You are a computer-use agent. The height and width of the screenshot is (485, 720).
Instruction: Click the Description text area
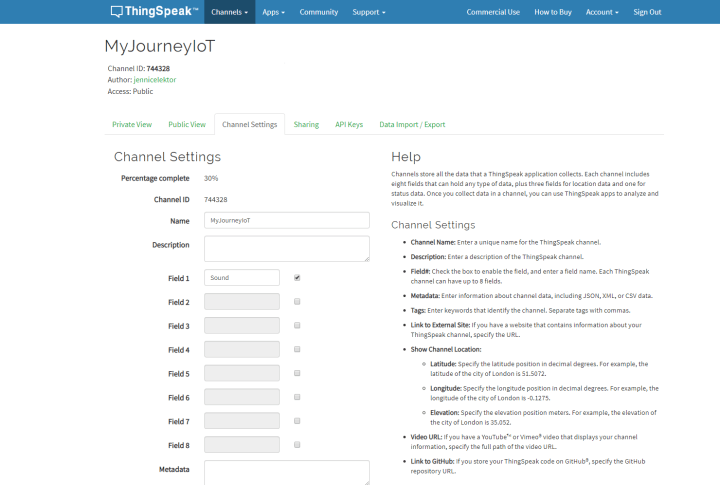click(287, 249)
